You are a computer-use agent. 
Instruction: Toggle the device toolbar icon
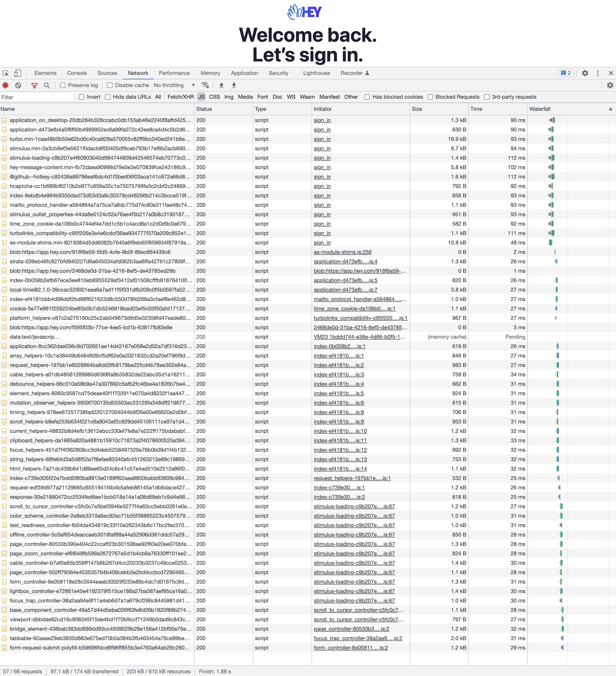pos(18,73)
